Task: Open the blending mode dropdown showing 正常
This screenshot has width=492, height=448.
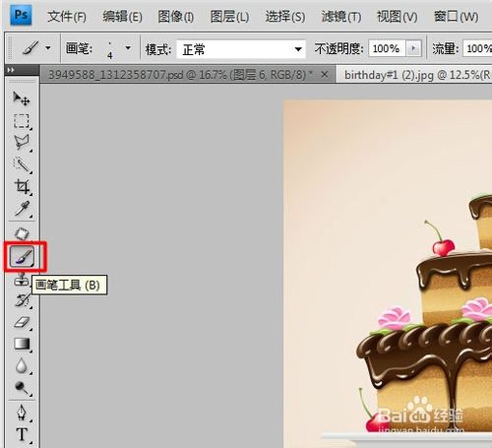Action: [241, 49]
